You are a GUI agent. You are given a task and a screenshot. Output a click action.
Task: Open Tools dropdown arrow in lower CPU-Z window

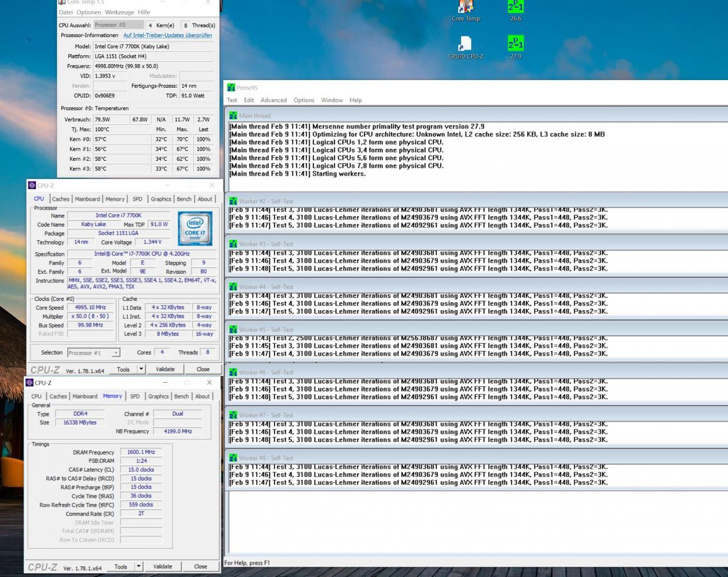click(138, 566)
